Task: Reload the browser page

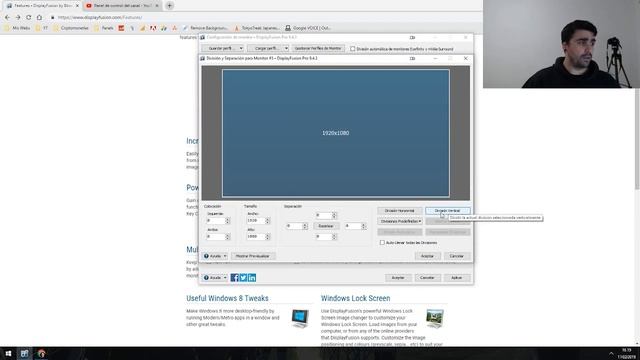Action: pyautogui.click(x=29, y=18)
